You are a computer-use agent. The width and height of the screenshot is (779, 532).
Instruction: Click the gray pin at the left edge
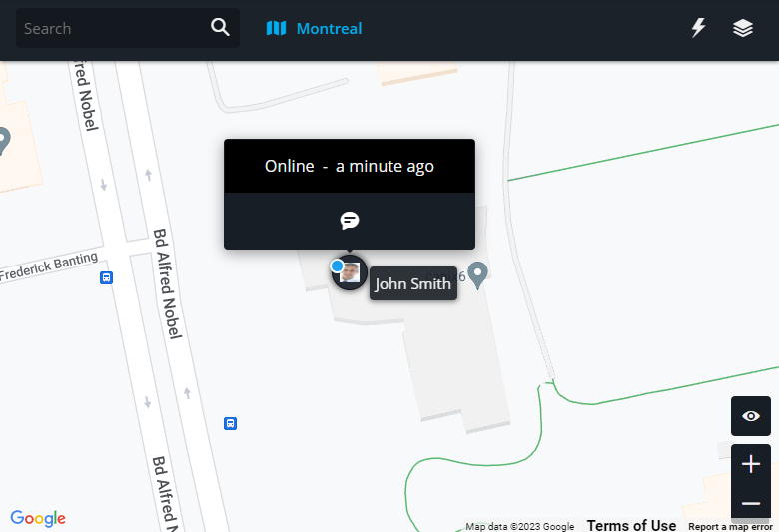tap(3, 141)
